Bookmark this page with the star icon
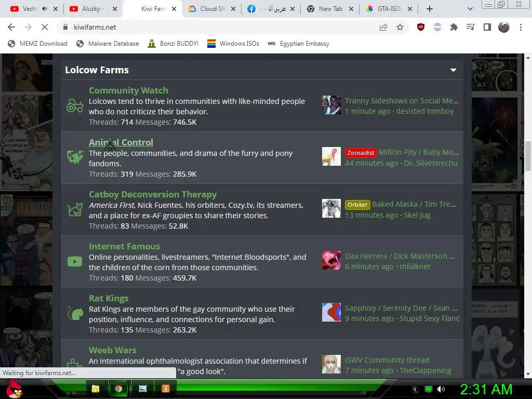 tap(400, 27)
